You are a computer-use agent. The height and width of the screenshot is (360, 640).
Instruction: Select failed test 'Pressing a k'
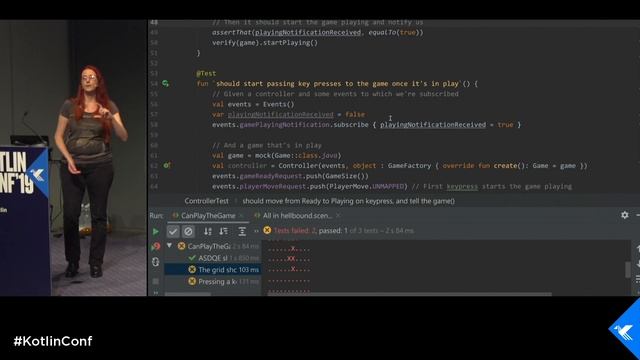tap(213, 281)
